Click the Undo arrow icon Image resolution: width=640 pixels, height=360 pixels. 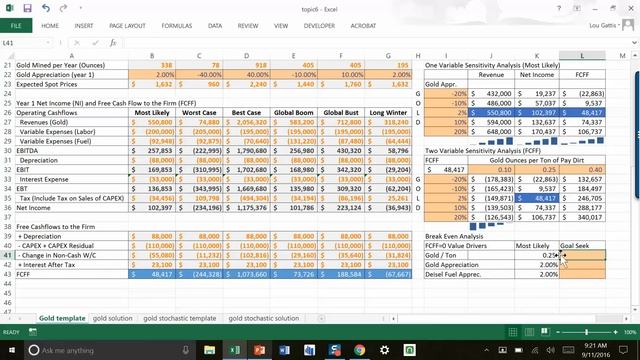pyautogui.click(x=46, y=8)
